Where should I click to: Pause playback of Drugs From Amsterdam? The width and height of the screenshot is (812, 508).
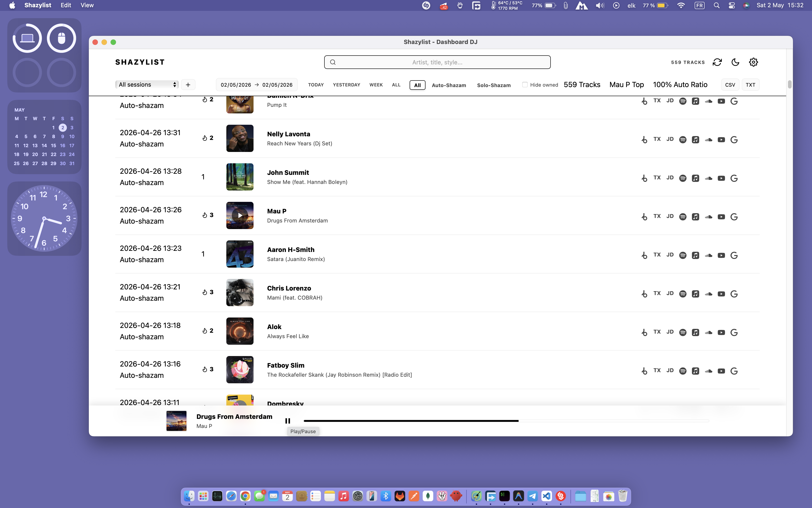[x=288, y=421]
